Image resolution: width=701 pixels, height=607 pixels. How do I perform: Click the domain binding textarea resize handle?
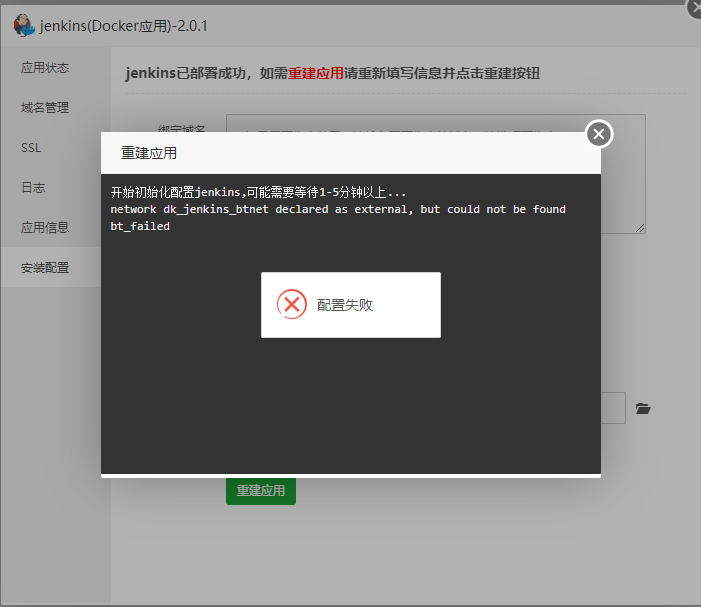click(640, 228)
